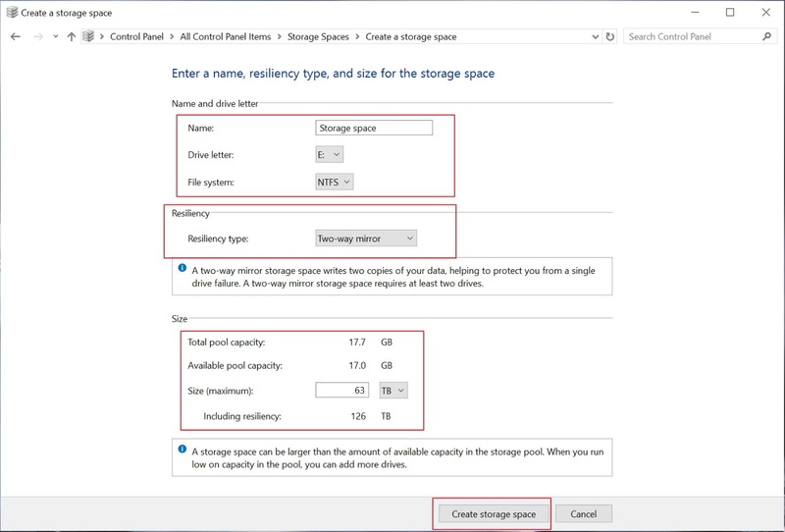Viewport: 785px width, 532px height.
Task: Click the Back navigation arrow
Action: pyautogui.click(x=16, y=37)
